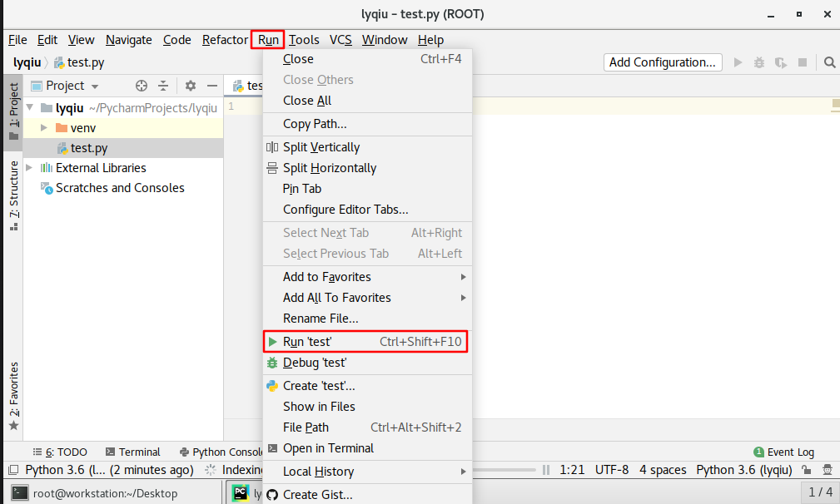The width and height of the screenshot is (840, 504).
Task: Click the GitHub icon beside Create Gist...
Action: (x=272, y=495)
